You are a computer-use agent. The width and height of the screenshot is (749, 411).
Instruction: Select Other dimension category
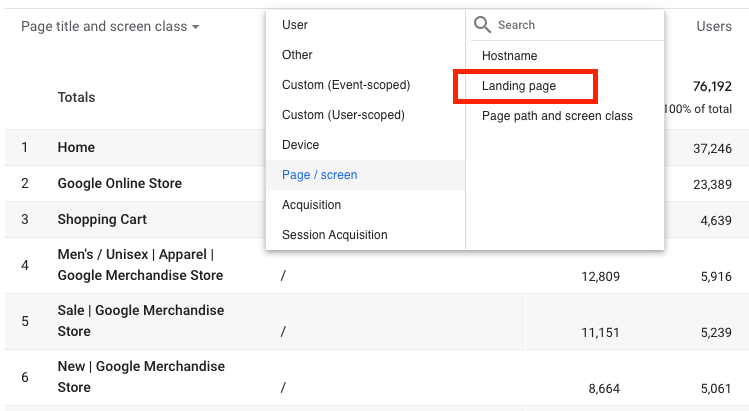tap(297, 55)
